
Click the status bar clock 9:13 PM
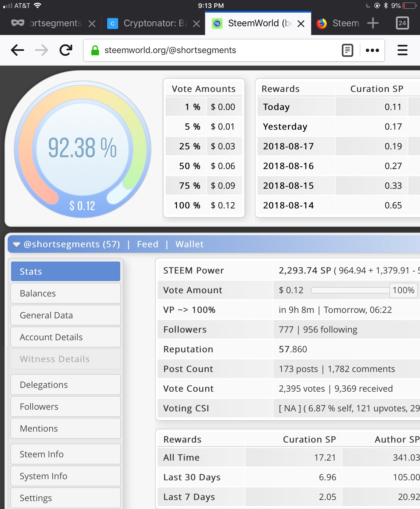pos(211,6)
